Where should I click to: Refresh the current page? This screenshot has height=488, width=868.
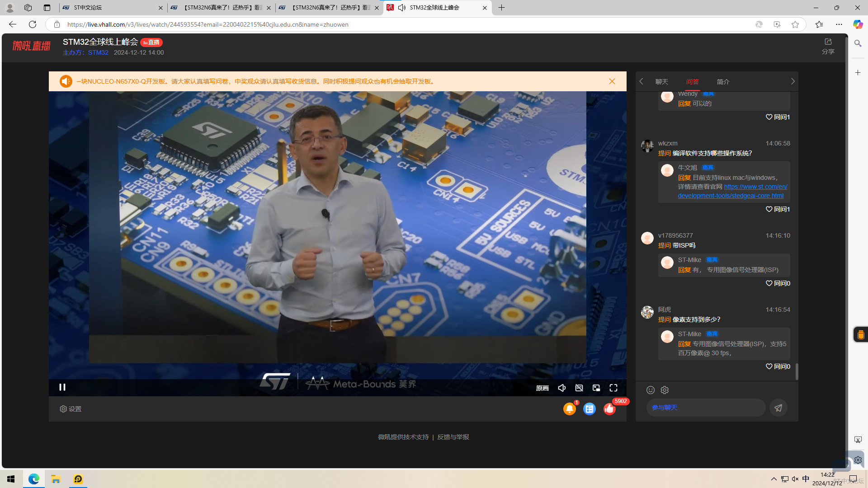coord(33,24)
